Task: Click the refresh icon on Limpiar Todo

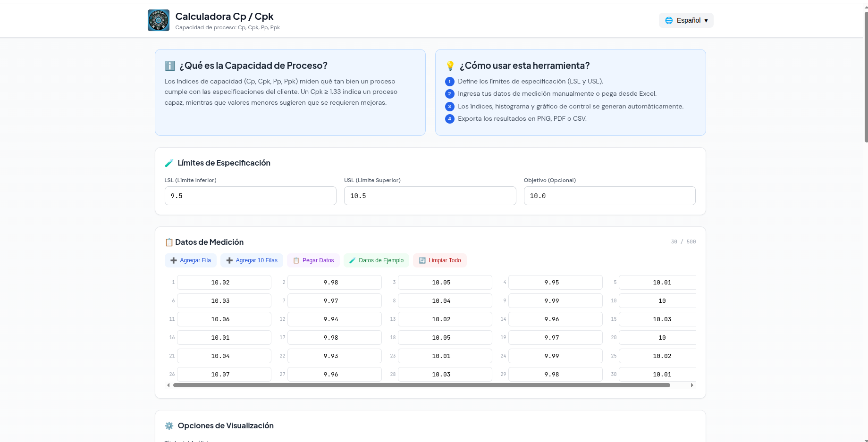Action: point(422,260)
